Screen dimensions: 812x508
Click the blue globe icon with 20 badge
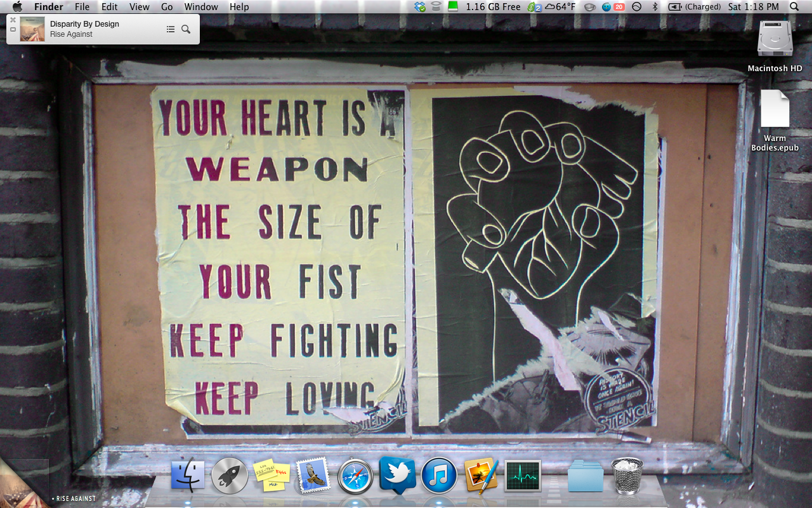click(x=613, y=7)
